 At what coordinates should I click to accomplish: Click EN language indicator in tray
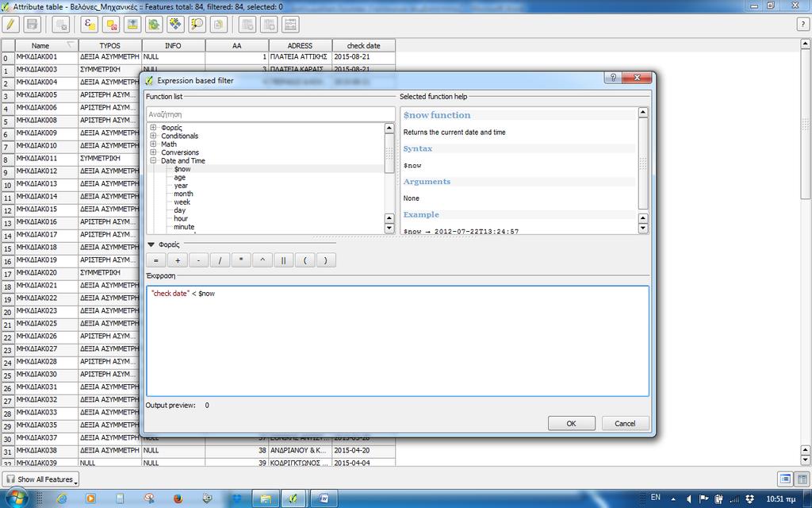click(655, 497)
